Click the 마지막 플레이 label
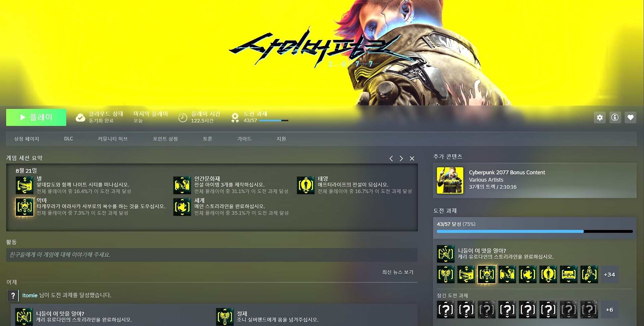 151,114
